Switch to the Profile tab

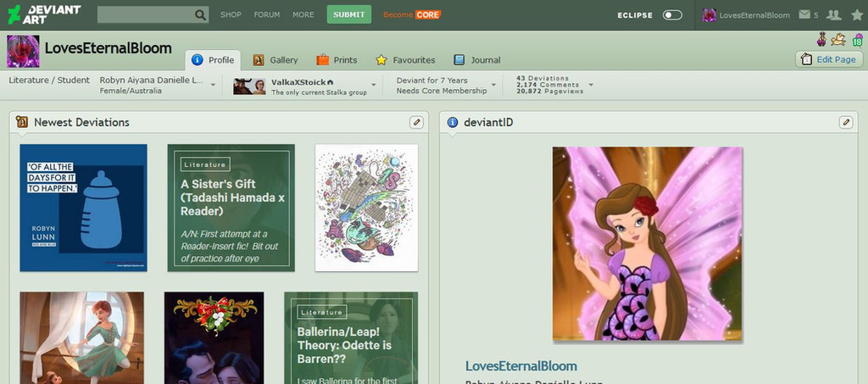tap(213, 59)
